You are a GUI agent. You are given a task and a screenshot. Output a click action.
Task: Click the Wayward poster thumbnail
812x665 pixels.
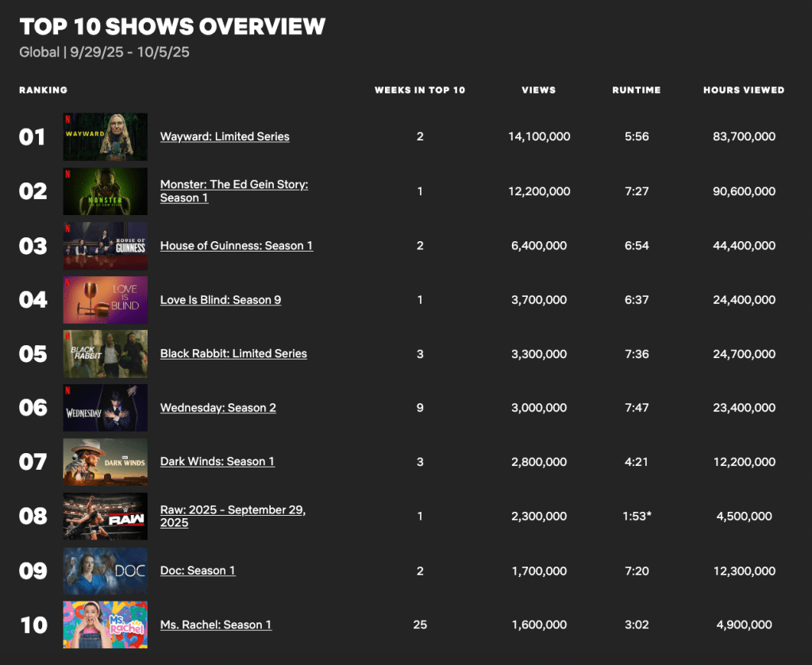coord(105,136)
